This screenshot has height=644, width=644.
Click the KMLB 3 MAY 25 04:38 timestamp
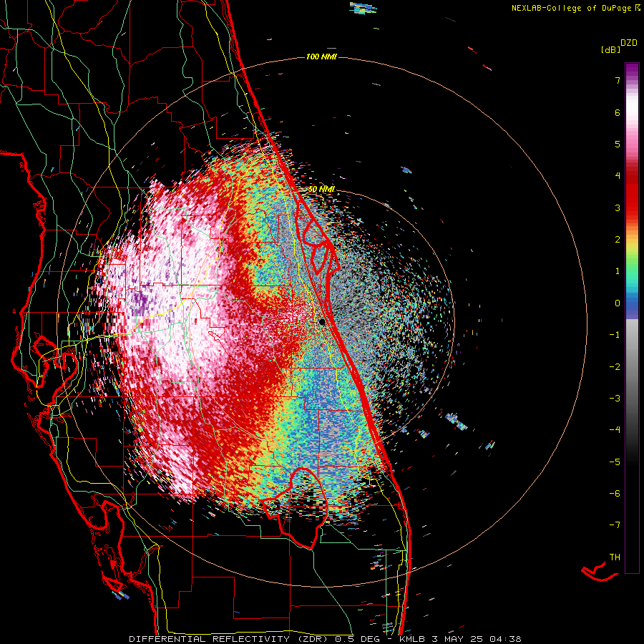click(x=460, y=639)
